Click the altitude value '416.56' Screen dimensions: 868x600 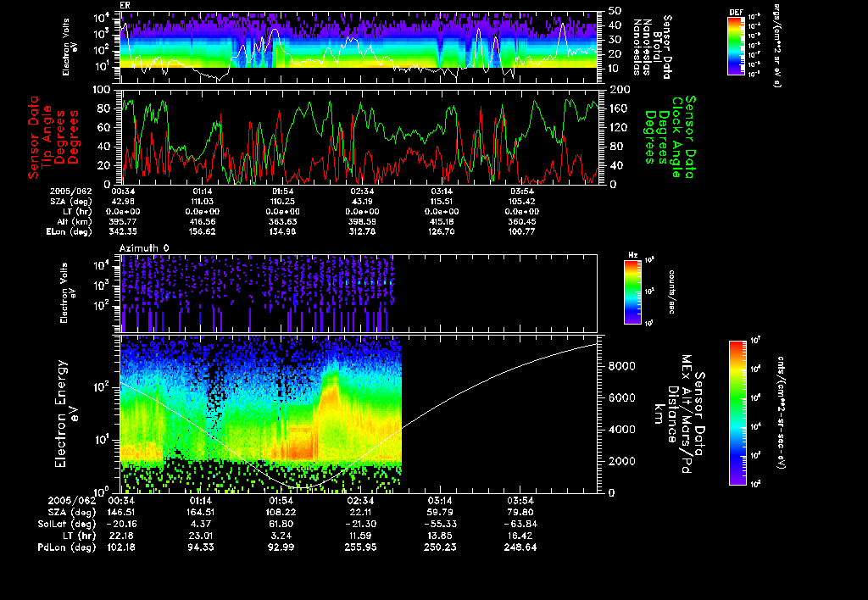click(202, 221)
